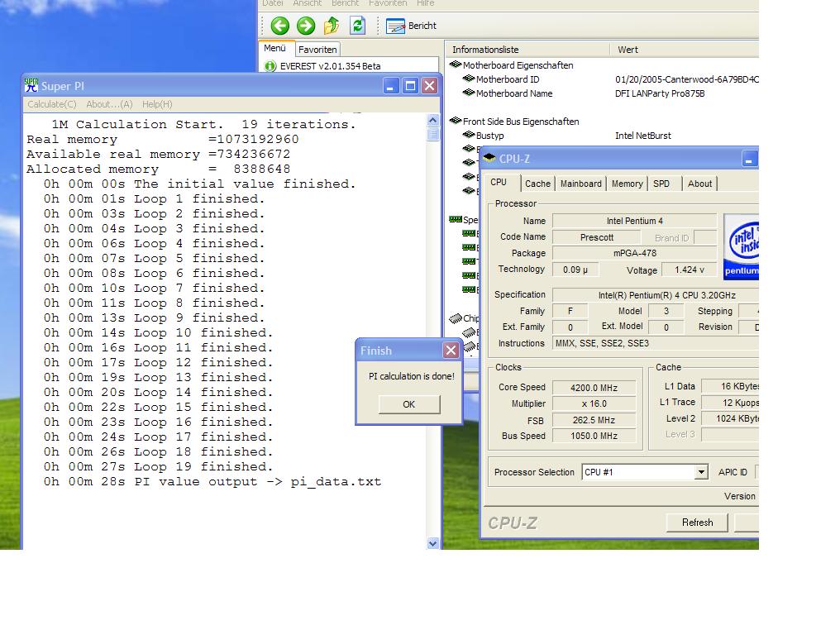The image size is (840, 630).
Task: Click the Up folder arrow icon in EVEREST
Action: [332, 25]
